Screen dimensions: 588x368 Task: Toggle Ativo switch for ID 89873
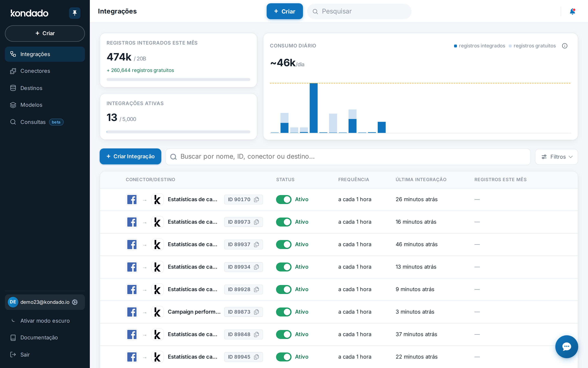click(x=284, y=312)
